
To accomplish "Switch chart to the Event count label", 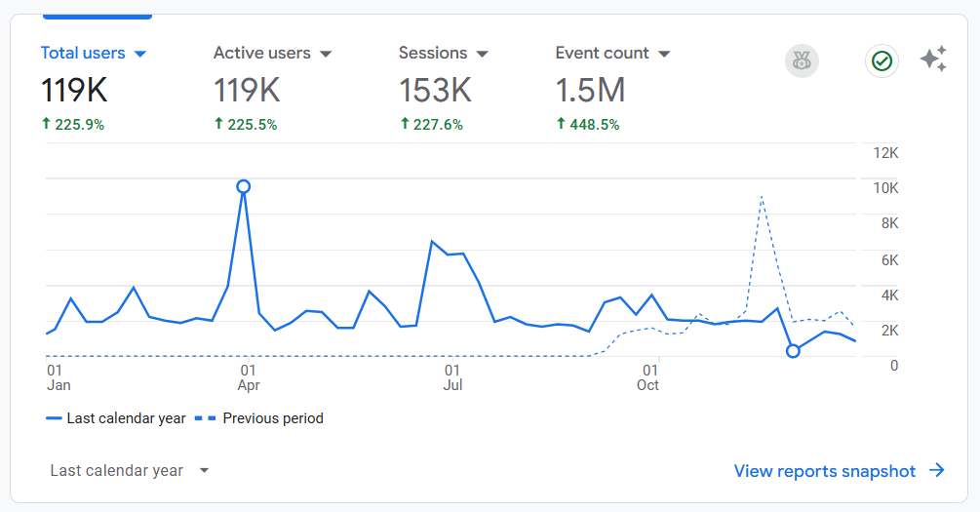I will (x=602, y=54).
